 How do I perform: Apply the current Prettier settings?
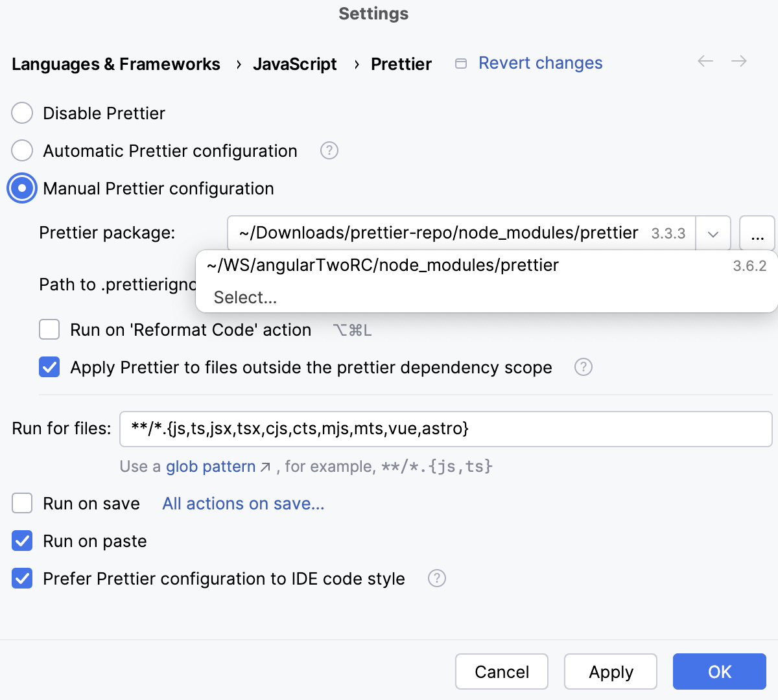tap(610, 671)
